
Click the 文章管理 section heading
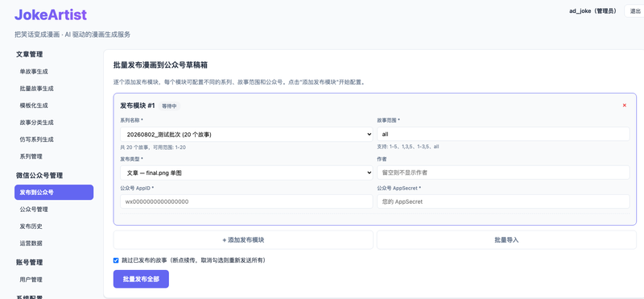(29, 54)
